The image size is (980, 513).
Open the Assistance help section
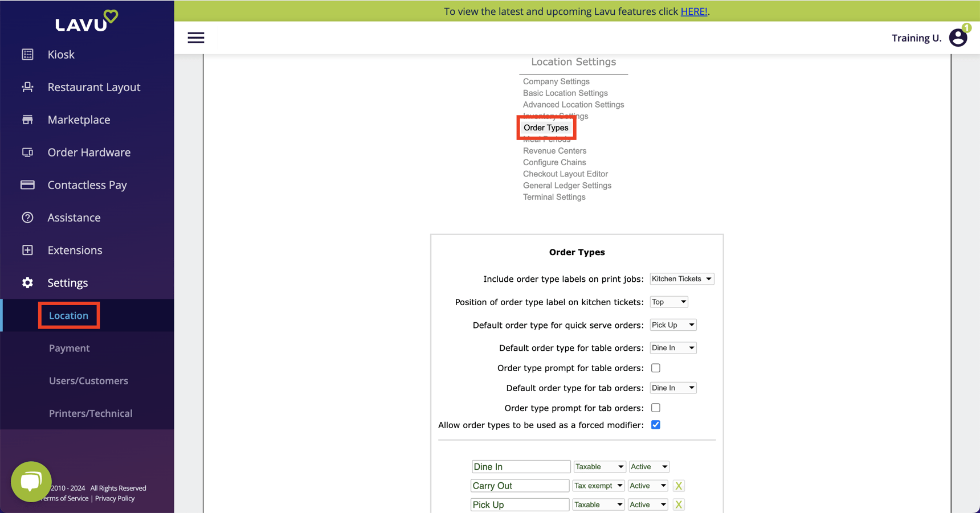pyautogui.click(x=74, y=217)
